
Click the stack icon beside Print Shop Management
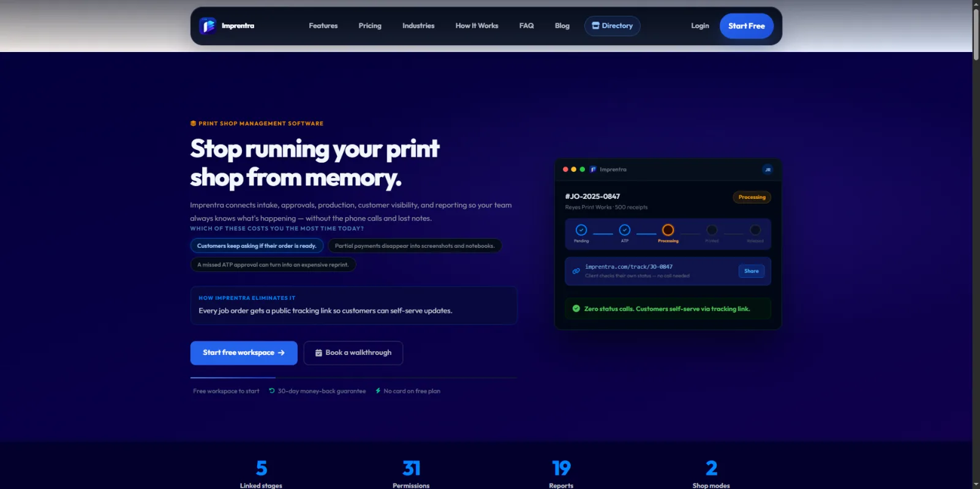[x=193, y=124]
